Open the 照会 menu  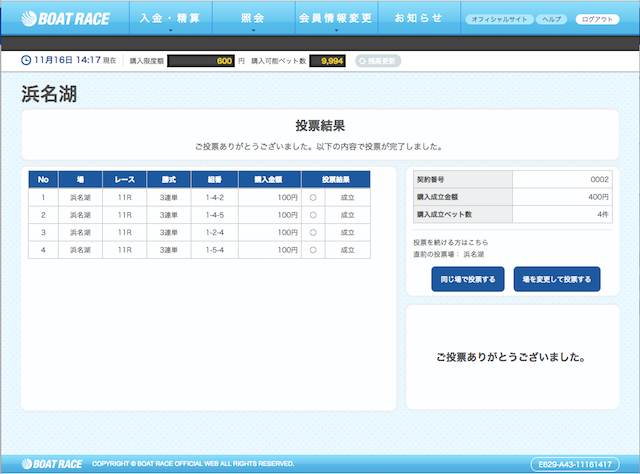click(253, 18)
